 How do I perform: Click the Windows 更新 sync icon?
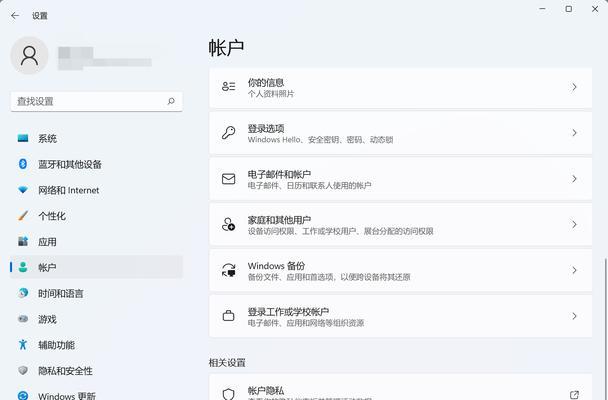pos(23,396)
